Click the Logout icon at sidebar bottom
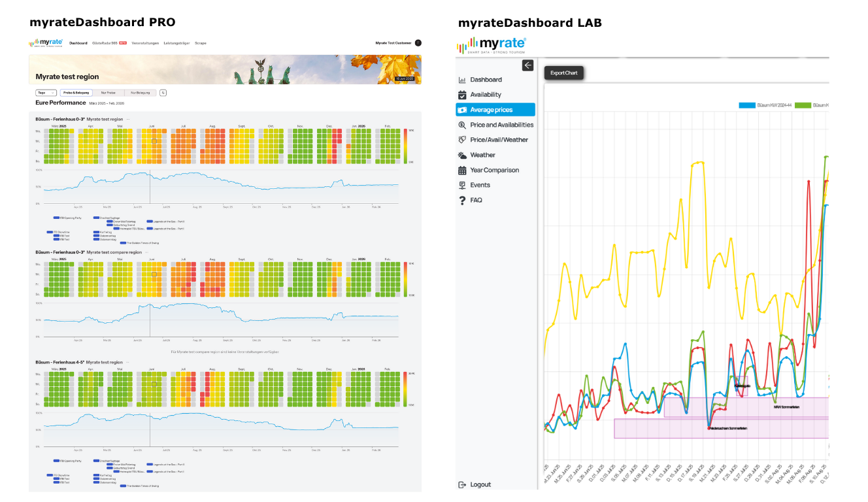The width and height of the screenshot is (868, 502). [462, 484]
